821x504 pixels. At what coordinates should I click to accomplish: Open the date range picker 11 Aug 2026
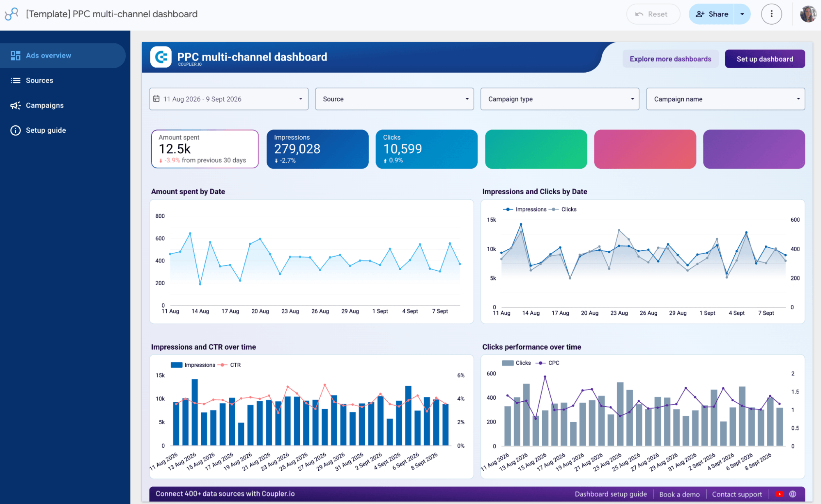pyautogui.click(x=229, y=99)
